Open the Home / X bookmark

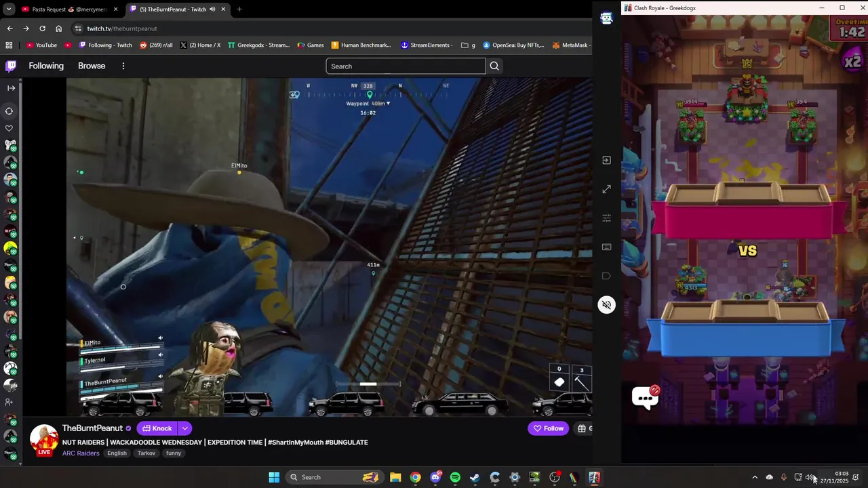pos(200,45)
